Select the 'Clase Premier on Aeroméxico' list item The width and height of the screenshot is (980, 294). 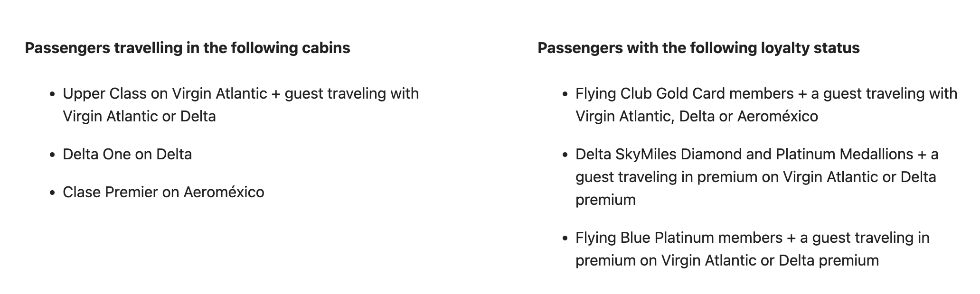pos(163,192)
